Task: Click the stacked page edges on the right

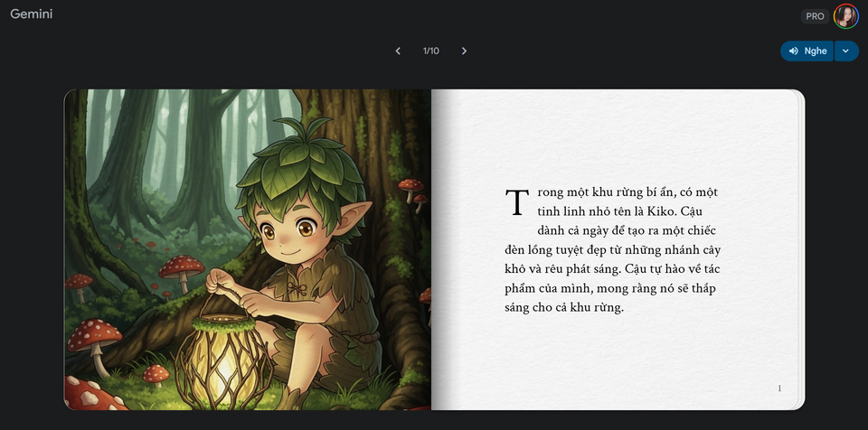Action: 801,249
